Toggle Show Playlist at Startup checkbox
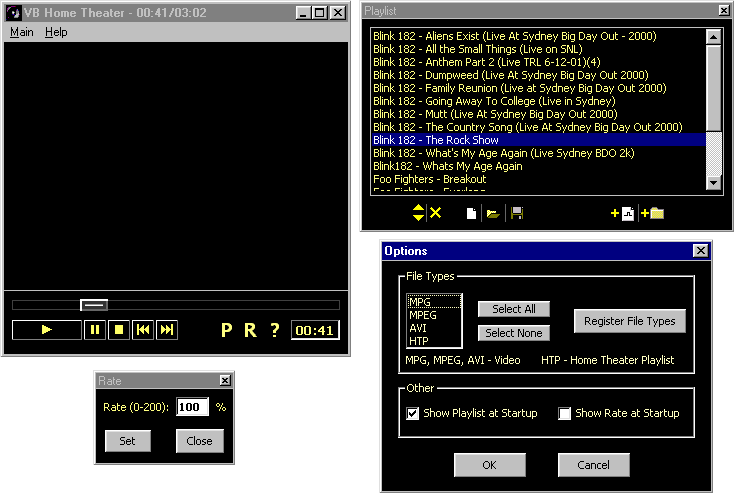This screenshot has width=734, height=493. [413, 413]
